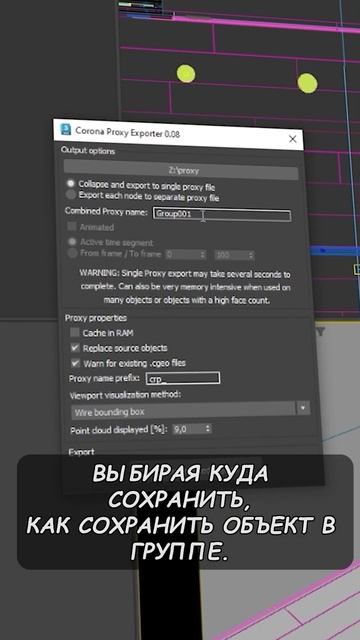Click the To frame spinner value 100
Viewport: 360px width, 640px height.
tap(234, 256)
